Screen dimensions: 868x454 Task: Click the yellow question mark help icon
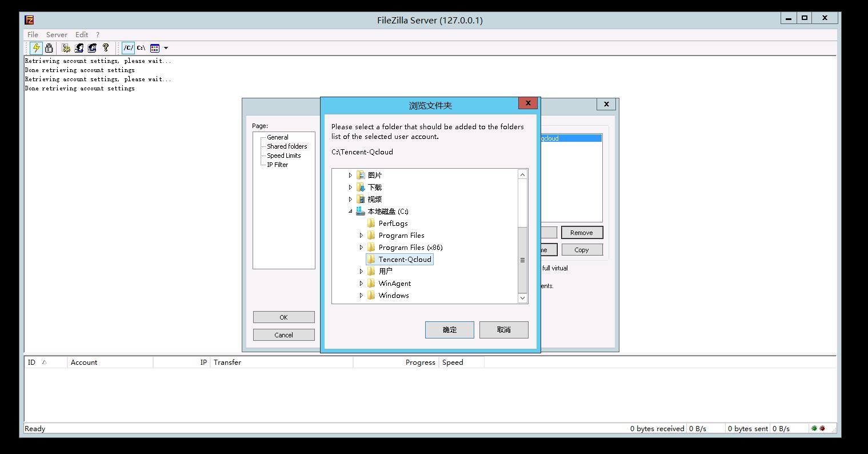[x=106, y=48]
